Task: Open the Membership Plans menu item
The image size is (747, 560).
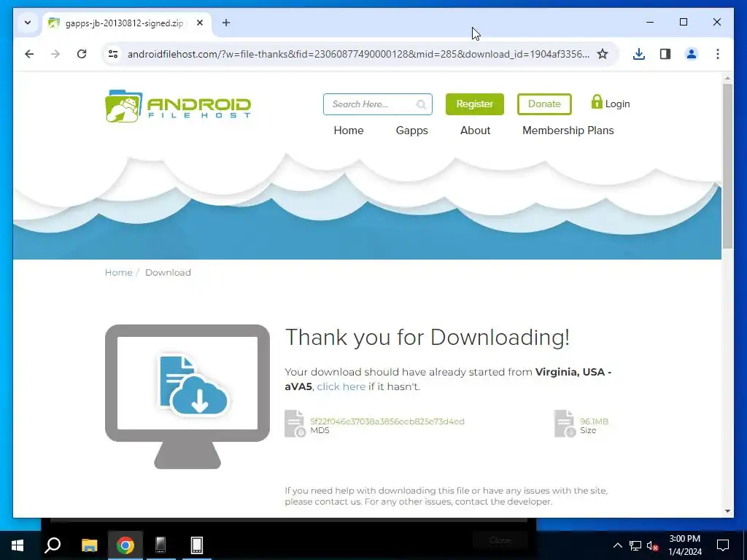Action: pos(568,131)
